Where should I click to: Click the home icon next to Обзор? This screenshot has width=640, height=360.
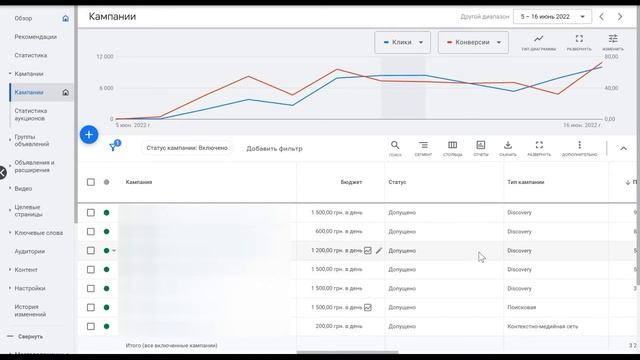tap(66, 18)
